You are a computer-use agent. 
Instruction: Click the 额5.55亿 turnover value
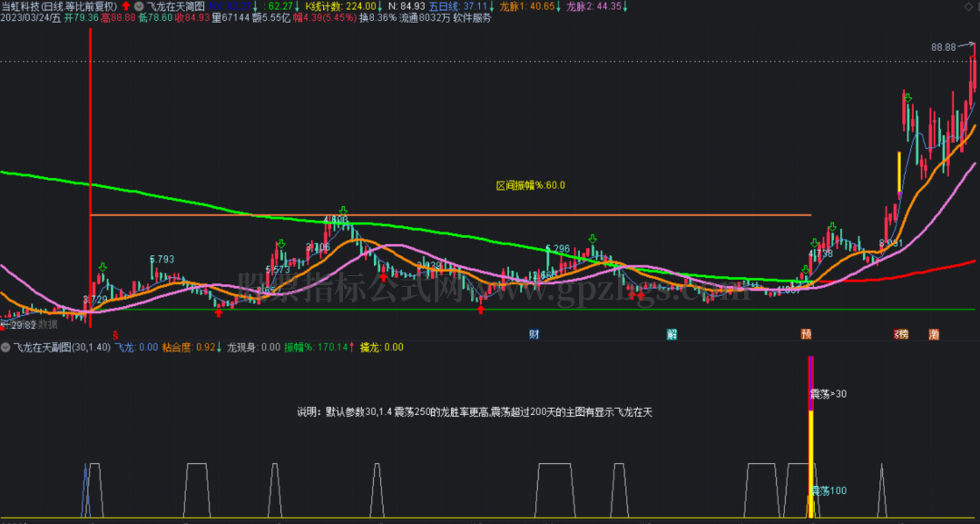click(x=271, y=18)
